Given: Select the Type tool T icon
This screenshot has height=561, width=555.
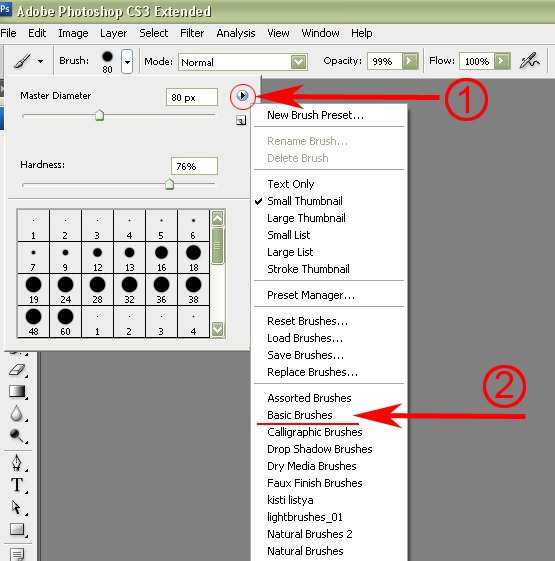Looking at the screenshot, I should 16,485.
